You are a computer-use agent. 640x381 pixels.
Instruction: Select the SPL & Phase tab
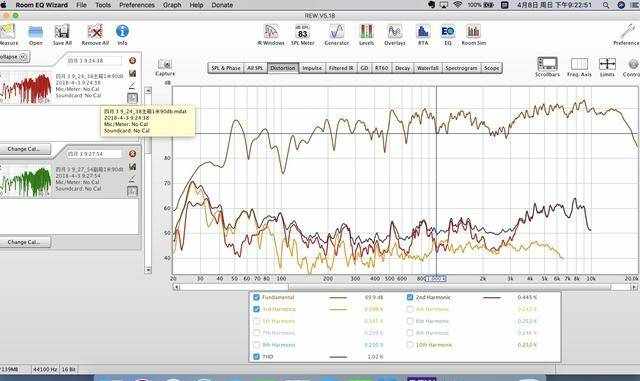pyautogui.click(x=226, y=68)
